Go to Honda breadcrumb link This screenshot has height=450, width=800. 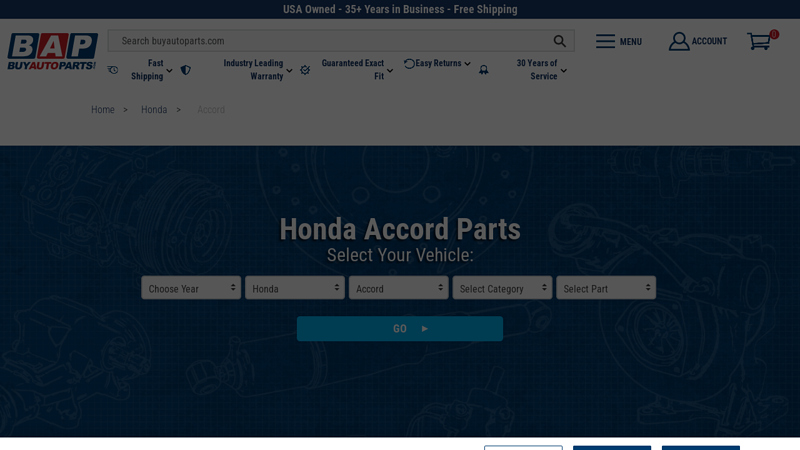pos(154,110)
